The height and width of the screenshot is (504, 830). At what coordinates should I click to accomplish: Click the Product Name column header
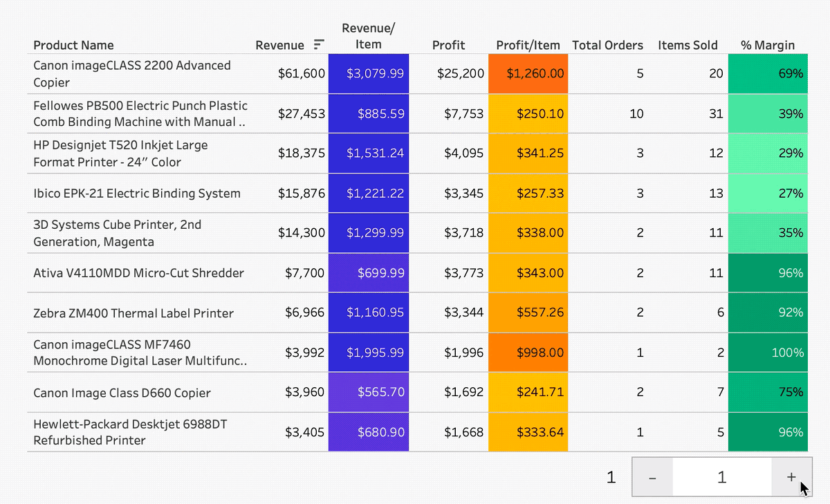[73, 45]
